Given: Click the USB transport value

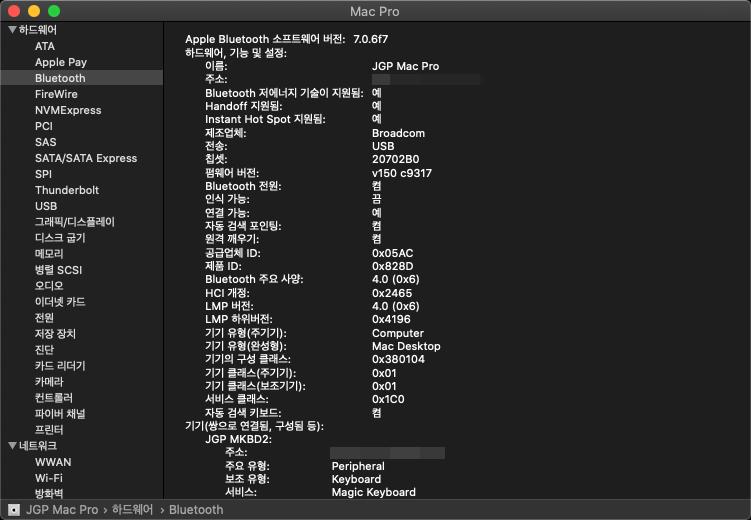Looking at the screenshot, I should pos(383,146).
